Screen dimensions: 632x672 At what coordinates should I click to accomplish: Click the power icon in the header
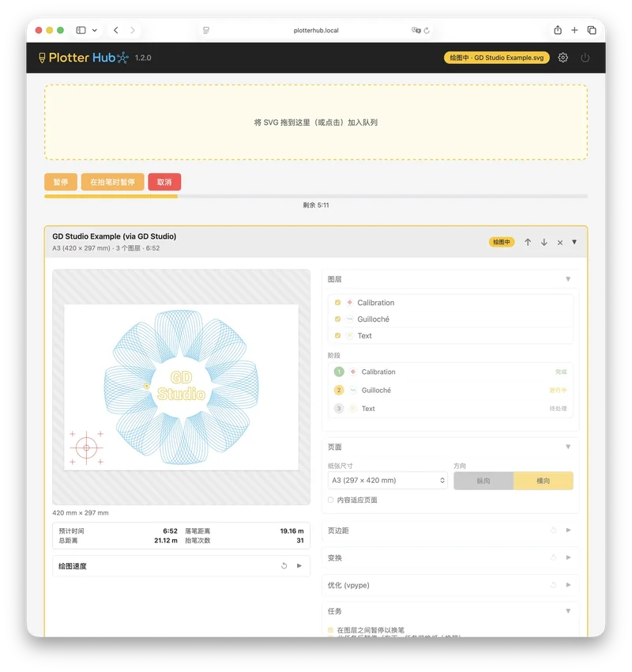click(585, 58)
